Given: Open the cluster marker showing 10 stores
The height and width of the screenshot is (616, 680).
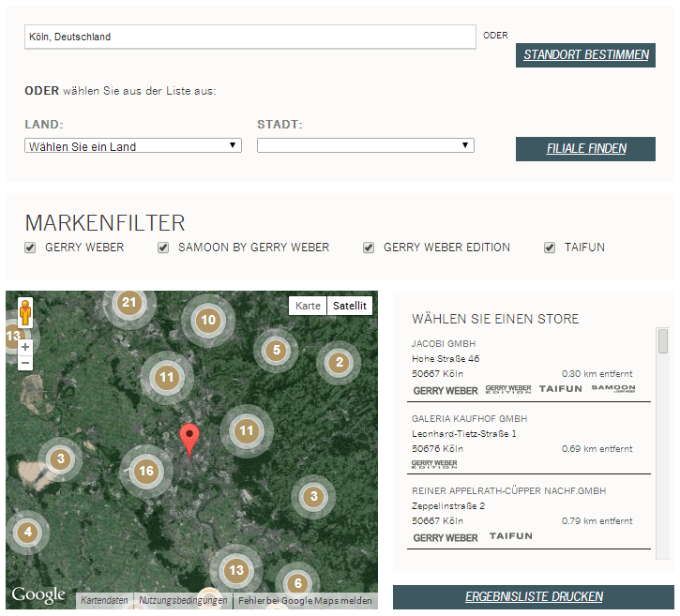Looking at the screenshot, I should [208, 321].
